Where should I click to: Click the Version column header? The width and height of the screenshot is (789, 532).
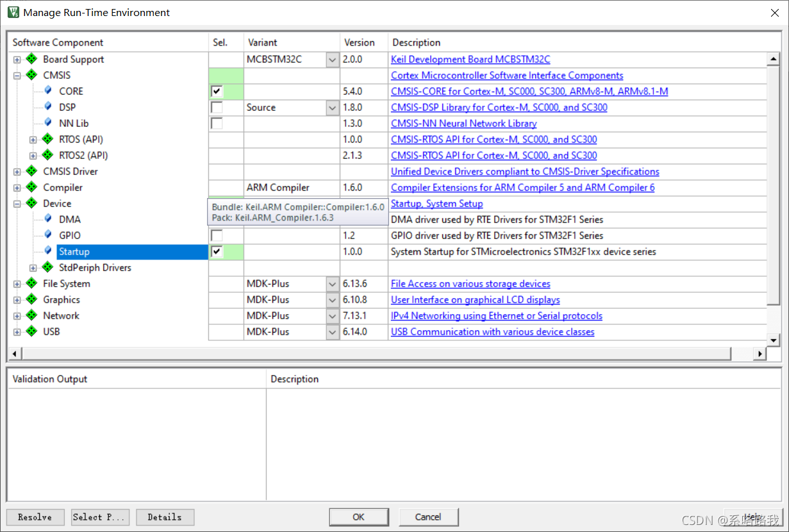(364, 42)
